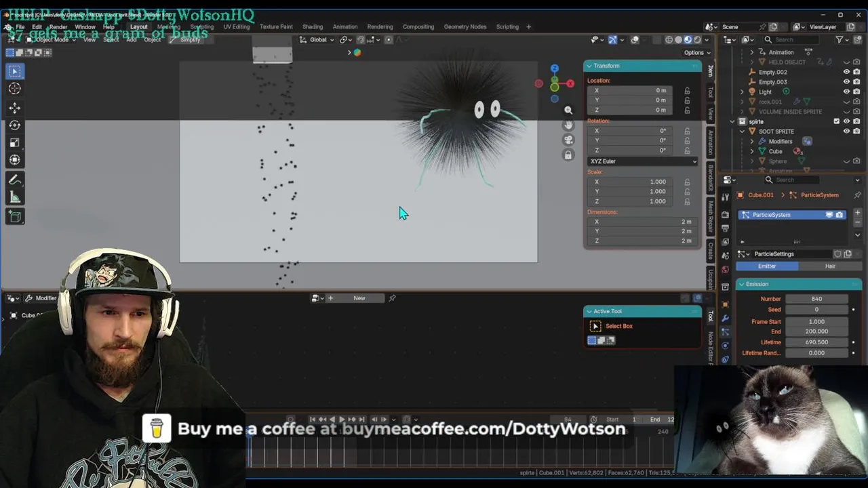
Task: Select the Measure tool
Action: coord(15,197)
